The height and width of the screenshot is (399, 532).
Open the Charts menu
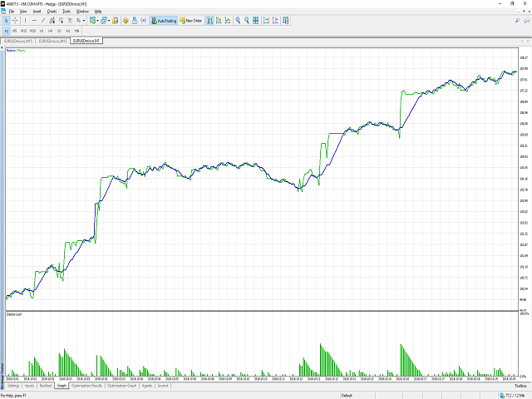tap(52, 12)
